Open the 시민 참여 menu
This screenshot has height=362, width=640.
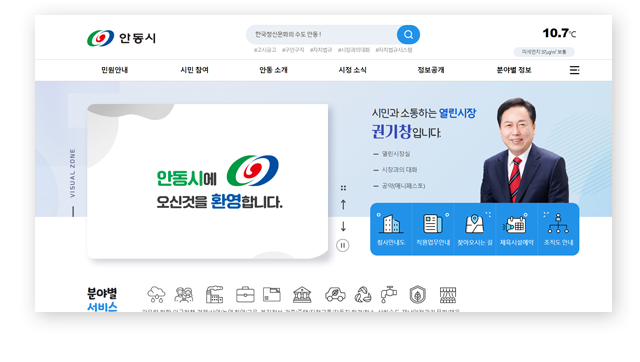tap(195, 70)
